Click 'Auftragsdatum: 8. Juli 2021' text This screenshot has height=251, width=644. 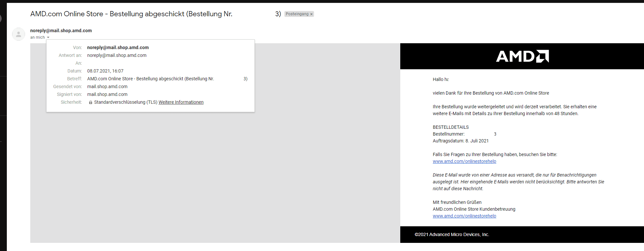pos(461,141)
